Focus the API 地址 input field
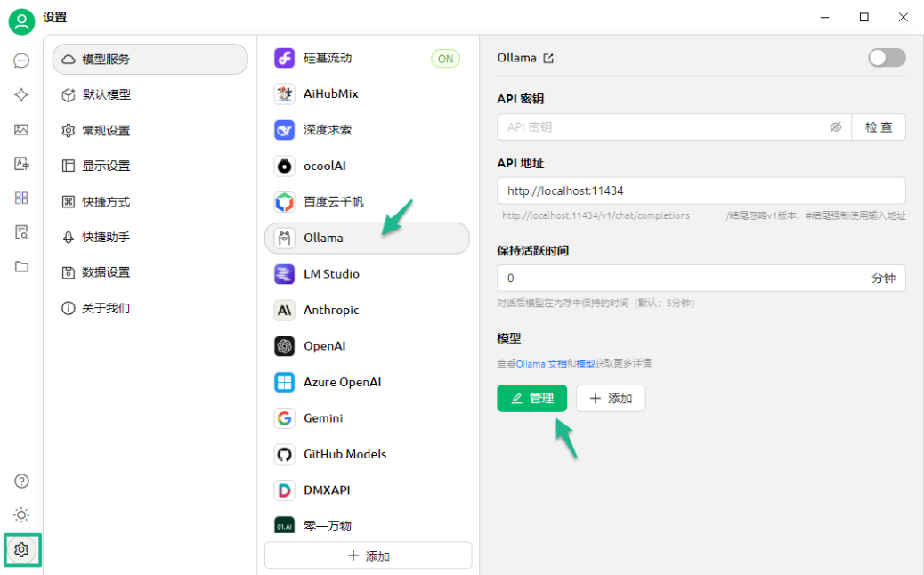 pos(701,190)
